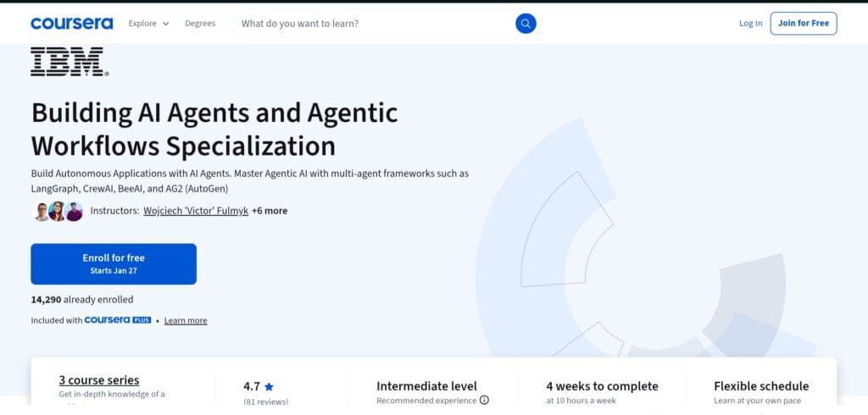
Task: Open the Log In link
Action: click(751, 23)
